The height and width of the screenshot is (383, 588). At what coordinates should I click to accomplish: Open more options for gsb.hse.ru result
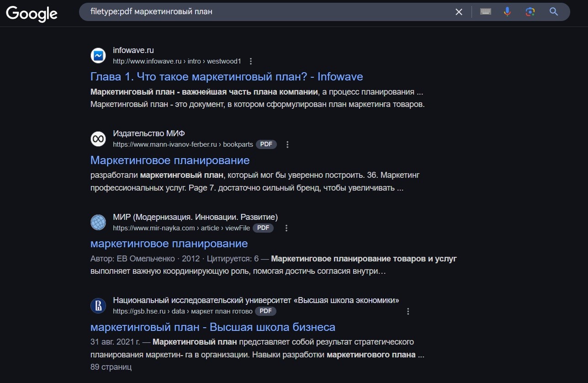tap(408, 311)
